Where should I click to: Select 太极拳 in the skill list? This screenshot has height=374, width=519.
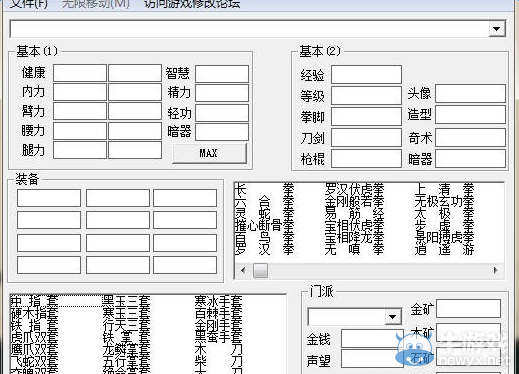coord(444,213)
